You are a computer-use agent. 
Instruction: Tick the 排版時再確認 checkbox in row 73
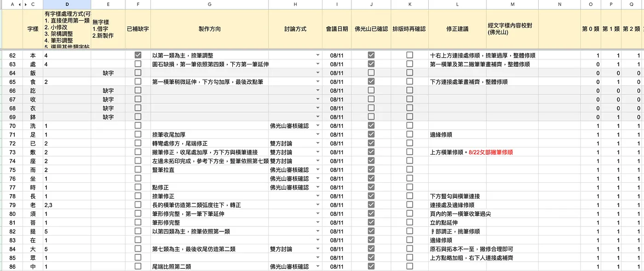click(x=409, y=152)
